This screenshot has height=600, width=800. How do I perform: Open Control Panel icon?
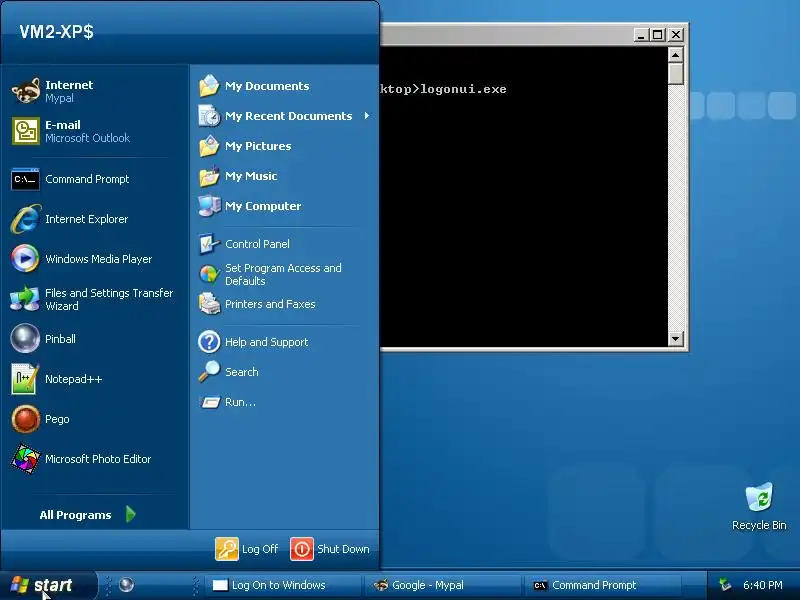coord(209,244)
